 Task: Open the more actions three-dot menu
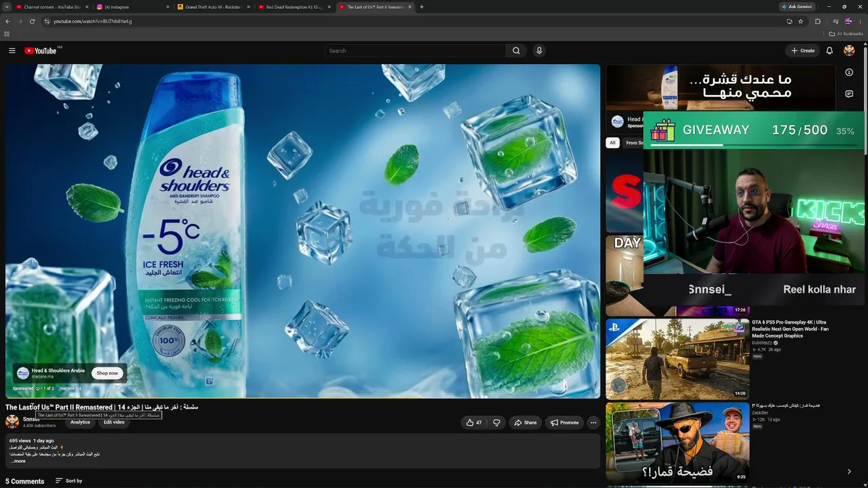[593, 422]
